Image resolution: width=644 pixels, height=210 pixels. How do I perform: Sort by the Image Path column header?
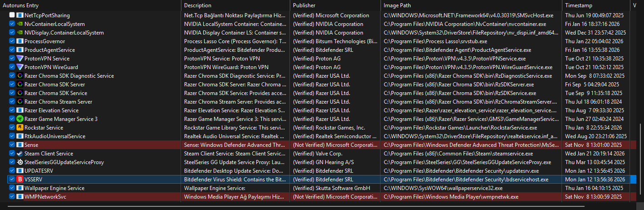[471, 5]
